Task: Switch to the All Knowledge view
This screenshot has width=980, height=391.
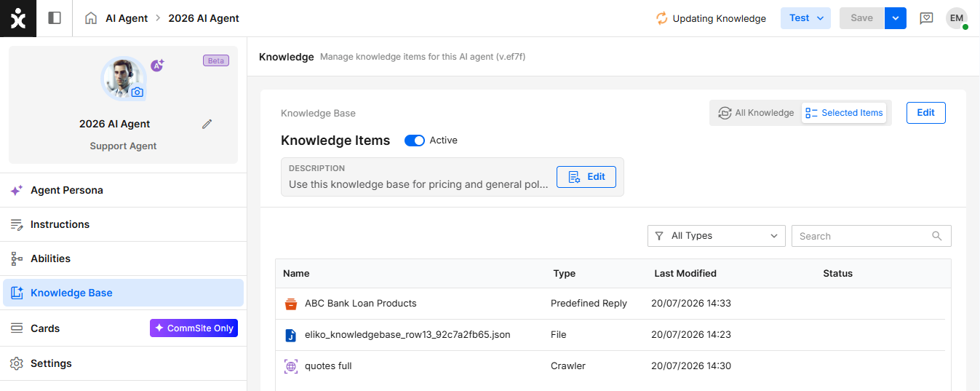Action: 755,113
